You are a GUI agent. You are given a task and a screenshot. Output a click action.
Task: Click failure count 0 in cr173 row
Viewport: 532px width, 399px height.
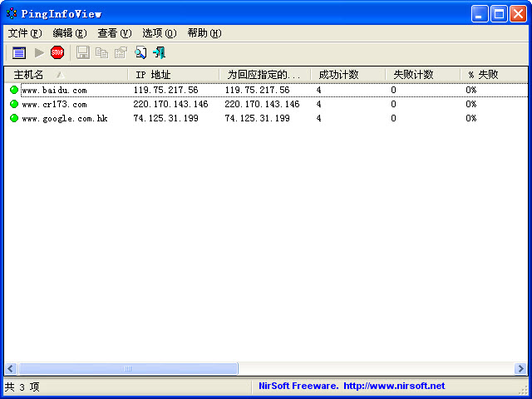[393, 104]
